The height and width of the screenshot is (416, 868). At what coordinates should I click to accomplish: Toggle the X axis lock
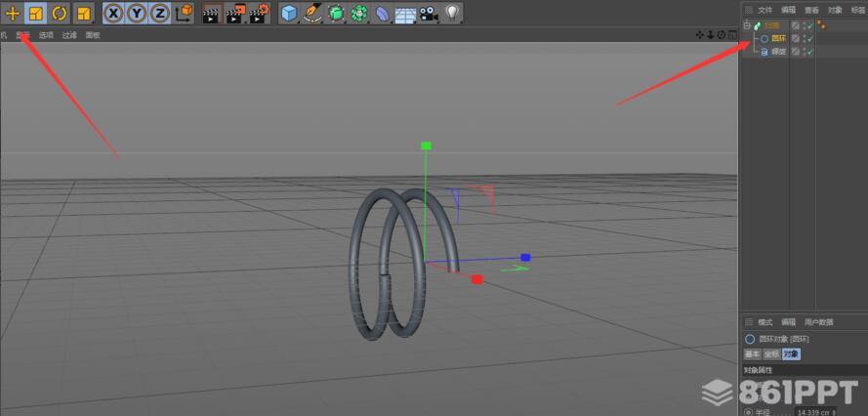(x=113, y=14)
